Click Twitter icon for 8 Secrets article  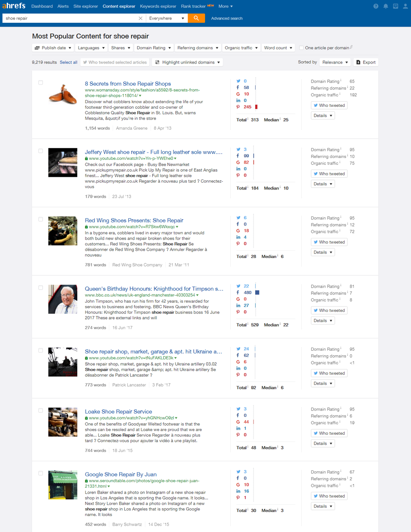tap(238, 81)
